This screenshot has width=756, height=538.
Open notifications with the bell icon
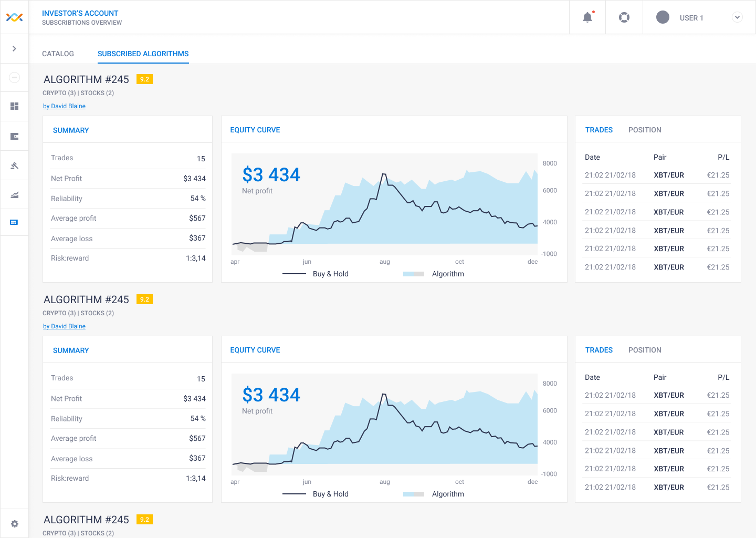(x=587, y=17)
